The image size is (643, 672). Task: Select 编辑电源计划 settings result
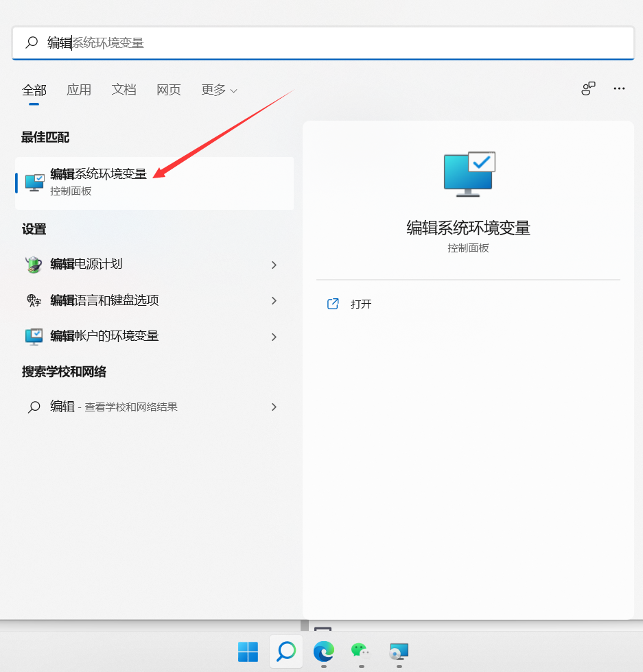154,265
